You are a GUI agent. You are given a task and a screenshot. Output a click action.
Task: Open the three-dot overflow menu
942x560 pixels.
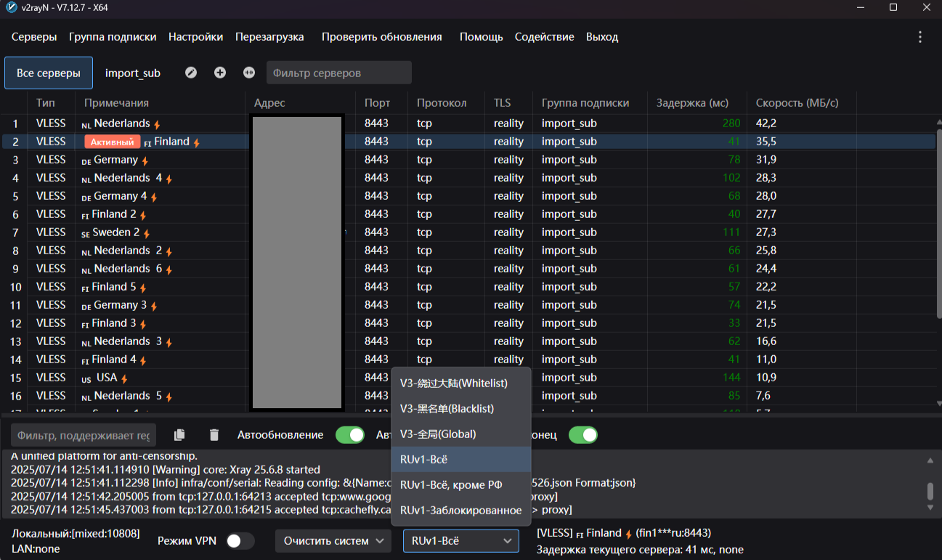(920, 37)
